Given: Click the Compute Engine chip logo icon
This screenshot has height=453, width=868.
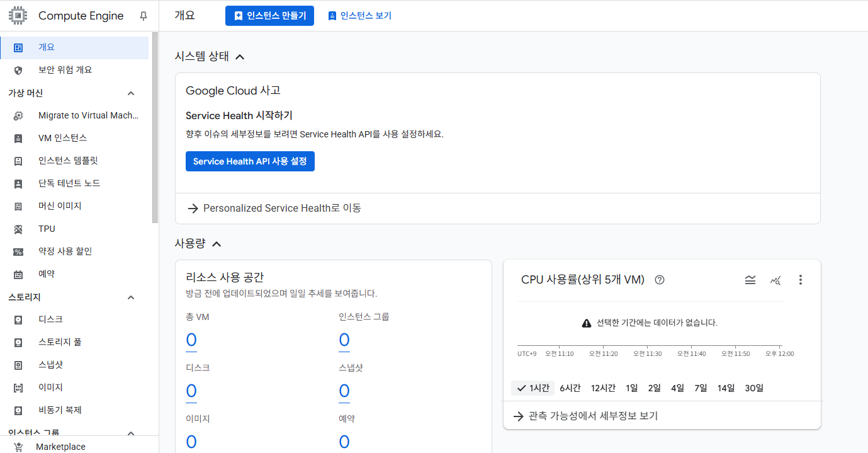Looking at the screenshot, I should click(18, 16).
